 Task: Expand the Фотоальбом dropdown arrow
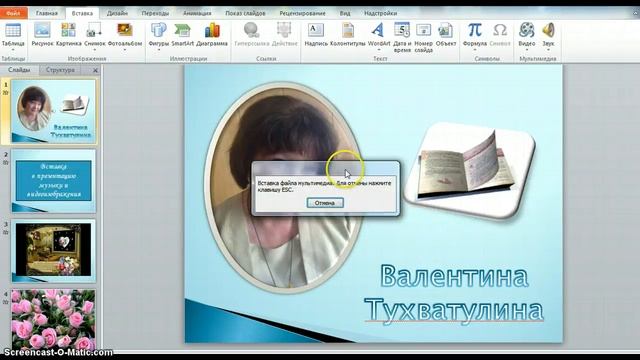[125, 50]
